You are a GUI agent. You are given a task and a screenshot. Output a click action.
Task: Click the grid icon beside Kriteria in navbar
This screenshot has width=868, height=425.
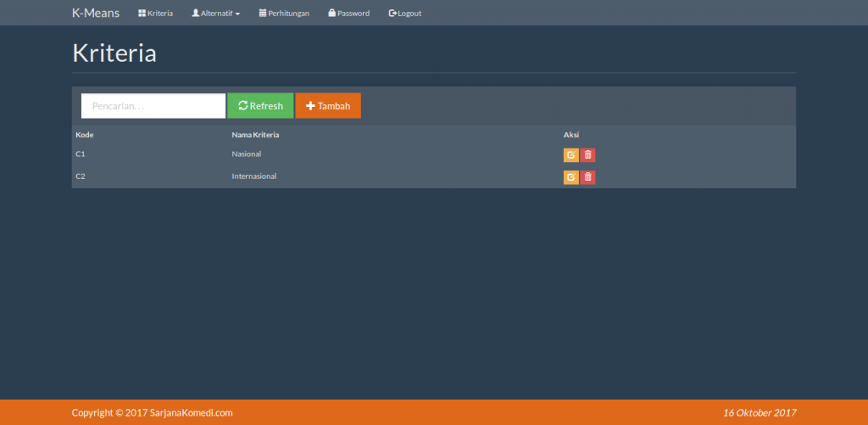click(x=142, y=14)
